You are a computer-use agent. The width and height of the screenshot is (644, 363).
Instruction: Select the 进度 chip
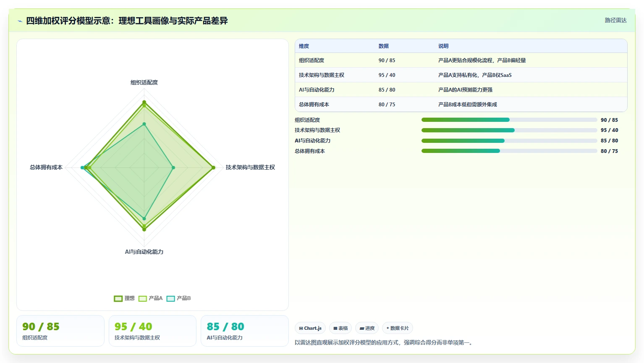point(367,328)
